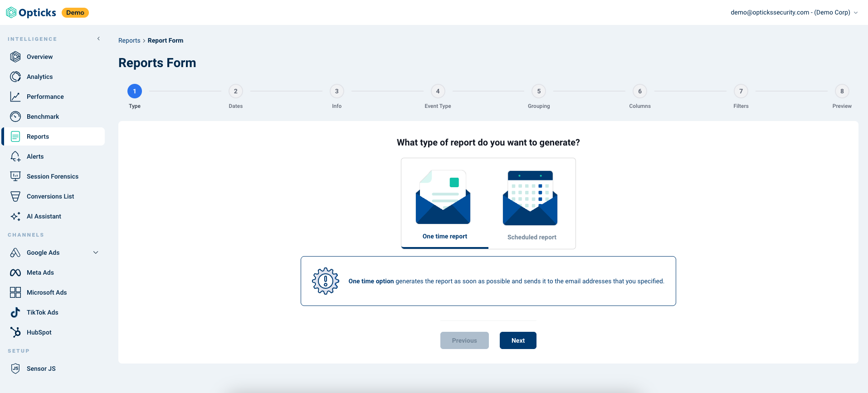
Task: Open the demo account dropdown
Action: (x=794, y=13)
